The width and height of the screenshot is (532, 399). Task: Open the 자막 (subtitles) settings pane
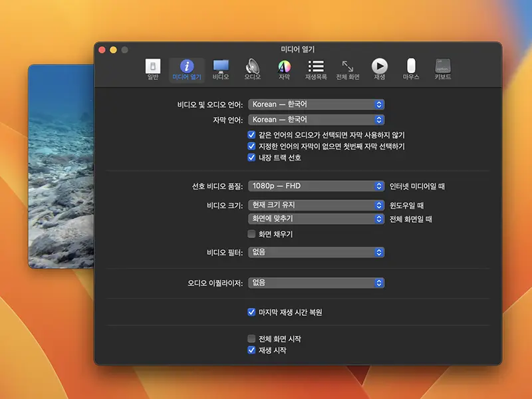click(284, 70)
